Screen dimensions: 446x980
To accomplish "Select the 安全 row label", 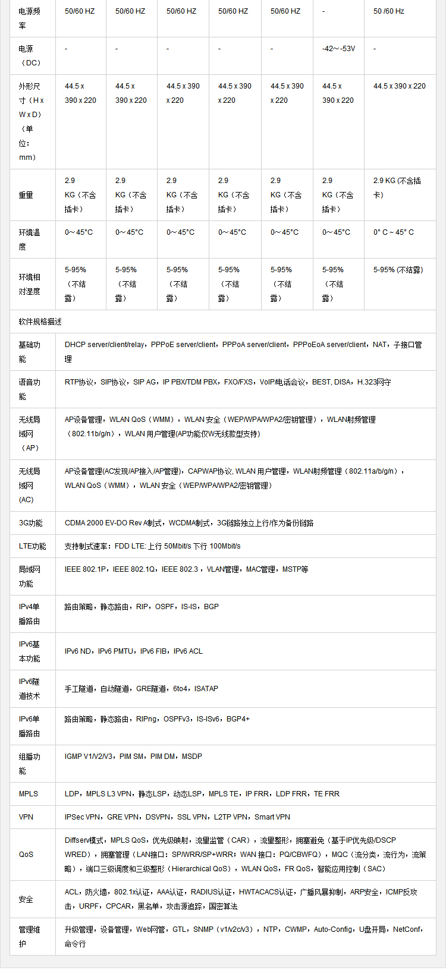I will click(x=26, y=899).
